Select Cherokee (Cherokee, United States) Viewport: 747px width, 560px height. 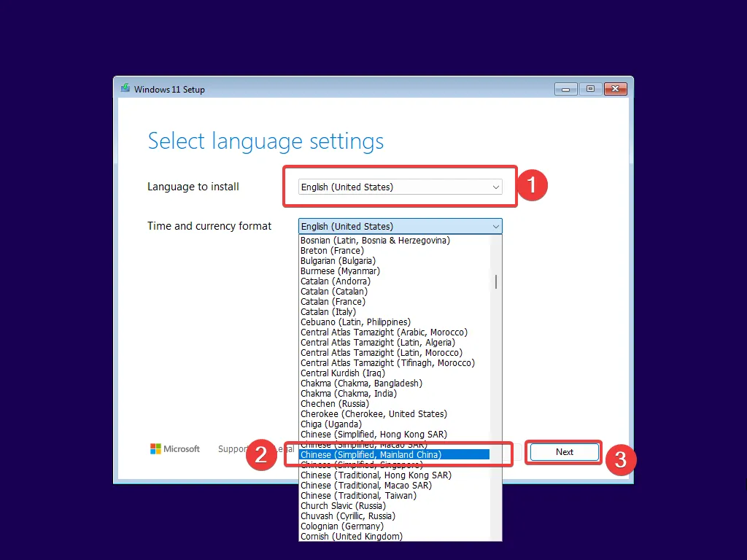click(x=373, y=413)
